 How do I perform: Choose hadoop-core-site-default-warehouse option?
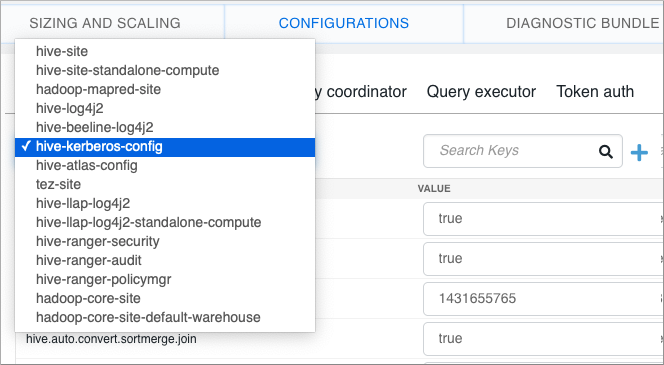[x=165, y=317]
